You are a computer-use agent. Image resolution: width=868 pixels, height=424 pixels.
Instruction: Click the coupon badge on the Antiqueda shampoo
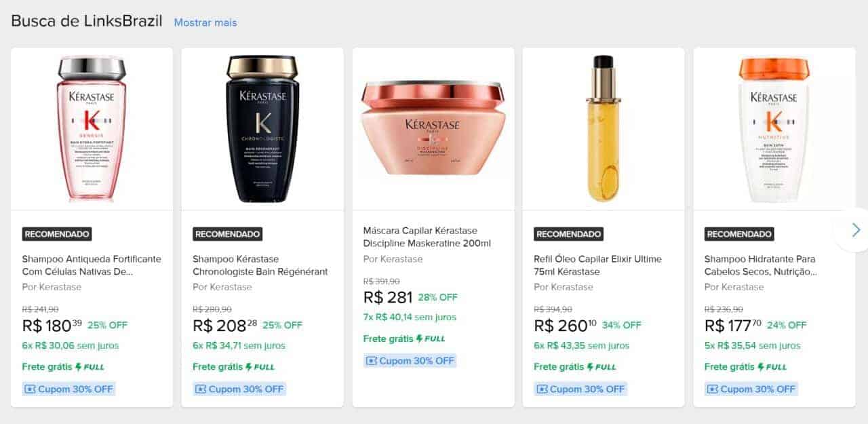click(x=68, y=389)
